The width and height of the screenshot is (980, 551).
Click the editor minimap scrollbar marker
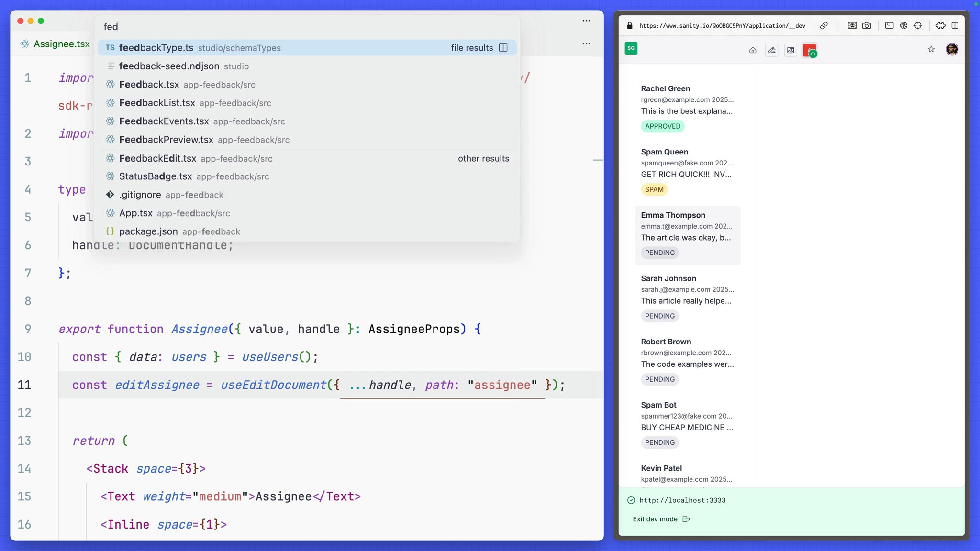598,160
